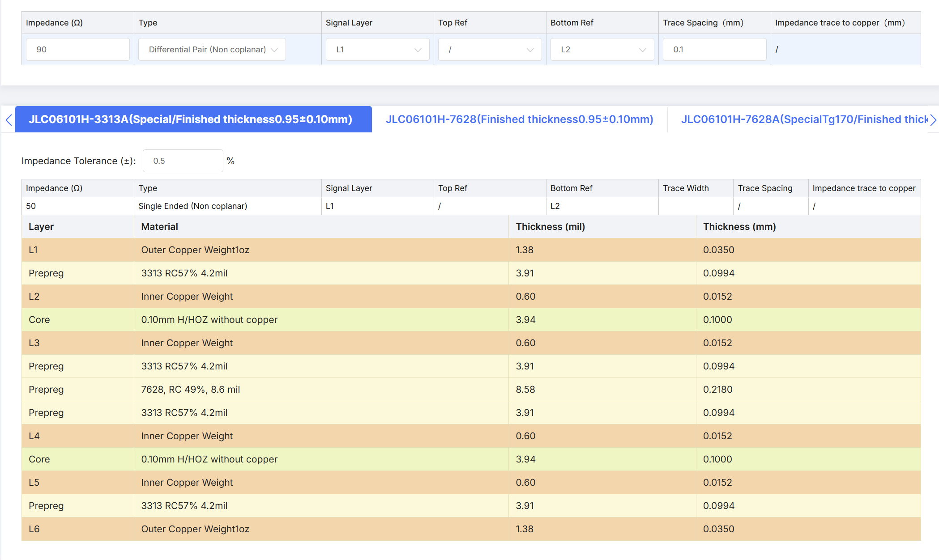Click the L6 thickness 1.38 mil value
The height and width of the screenshot is (560, 939).
click(x=525, y=529)
